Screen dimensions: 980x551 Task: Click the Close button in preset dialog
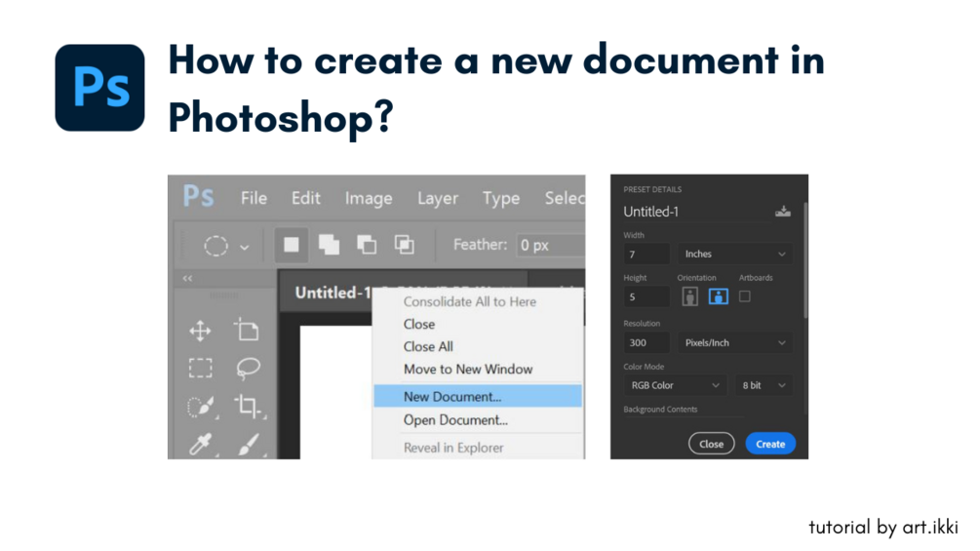pyautogui.click(x=711, y=444)
